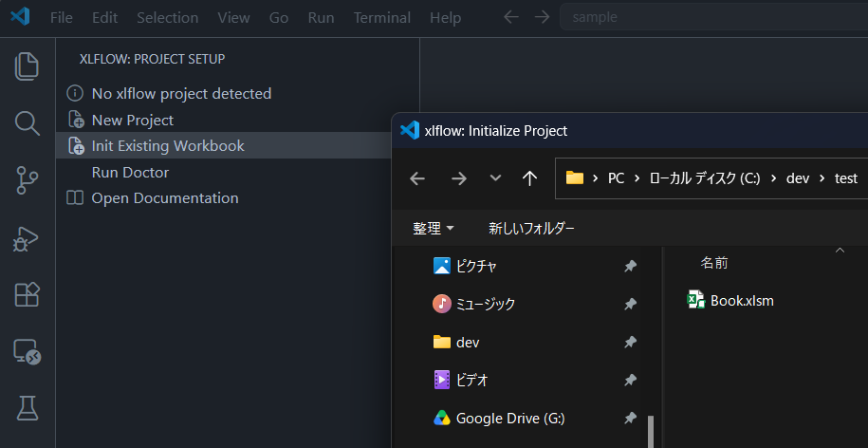Click the xlflow: Initialize Project dialog title

[x=496, y=131]
